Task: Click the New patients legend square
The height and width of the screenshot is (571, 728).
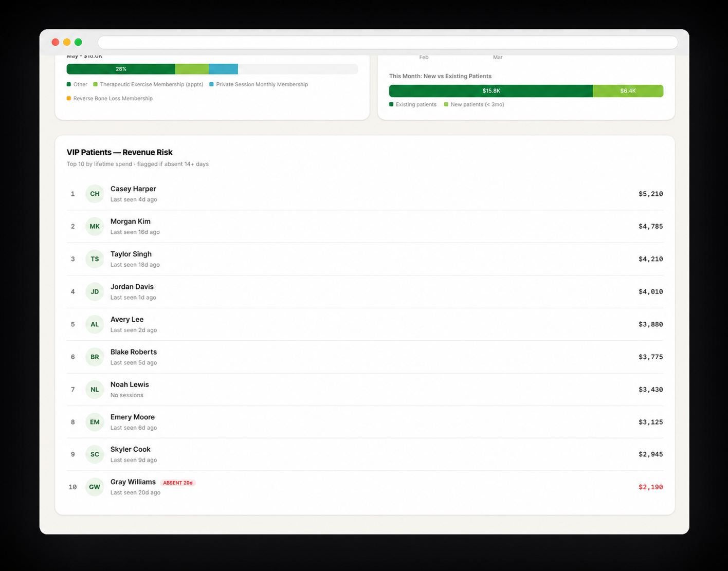Action: click(446, 104)
